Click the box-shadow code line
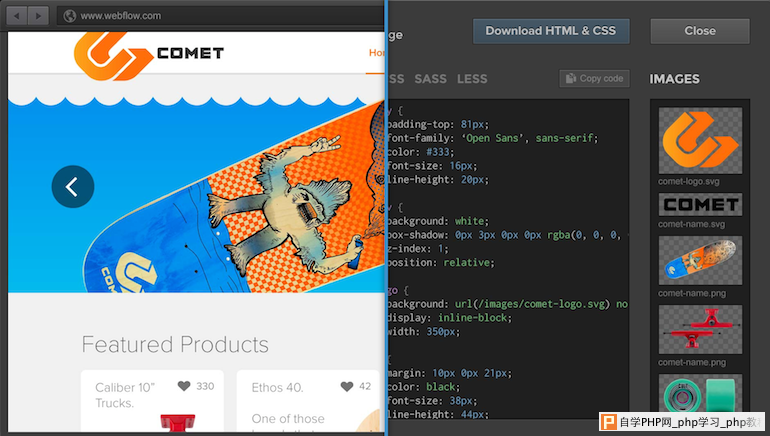The width and height of the screenshot is (770, 436). coord(508,235)
